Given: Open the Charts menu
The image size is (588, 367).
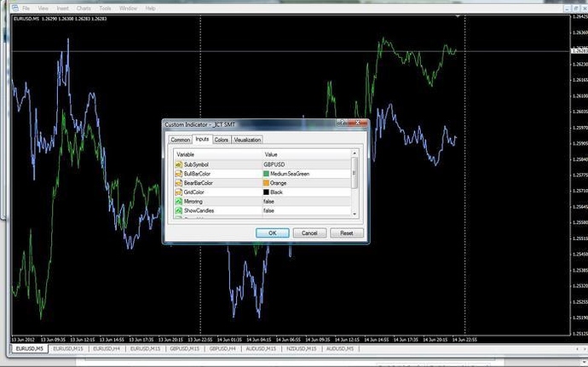Looking at the screenshot, I should (x=84, y=8).
